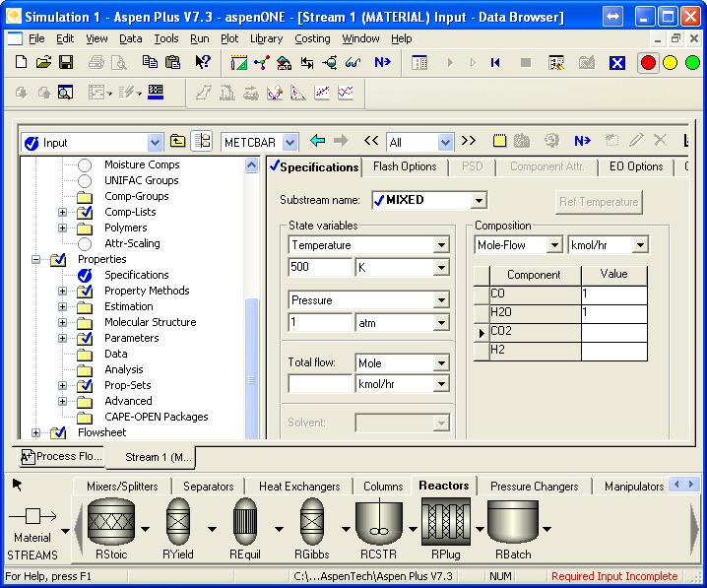Screen dimensions: 707x588
Task: Expand the Polymers tree node
Action: [x=62, y=228]
